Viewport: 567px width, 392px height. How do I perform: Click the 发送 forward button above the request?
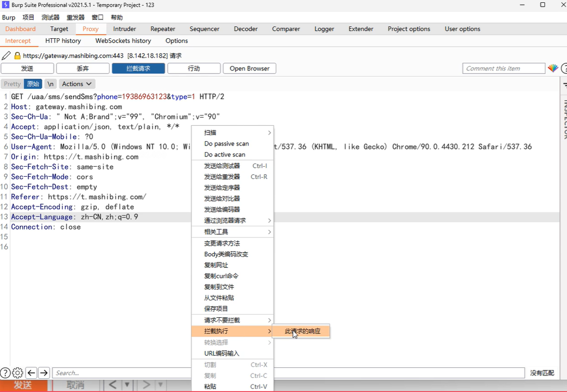tap(27, 68)
